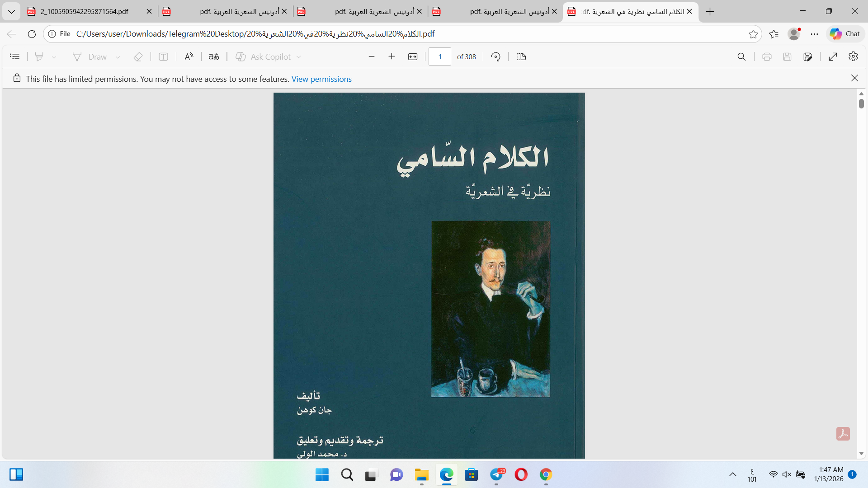Click the Adobe Acrobat floating icon
868x488 pixels.
(843, 434)
